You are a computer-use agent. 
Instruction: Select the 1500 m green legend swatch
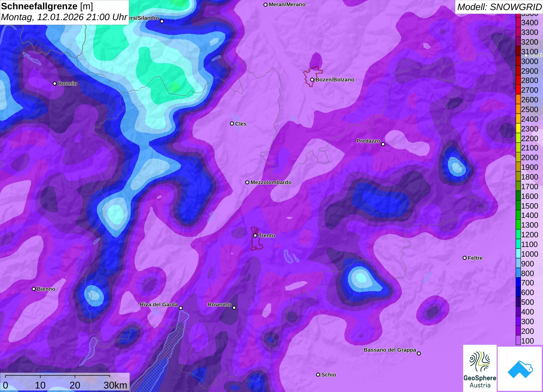point(518,205)
